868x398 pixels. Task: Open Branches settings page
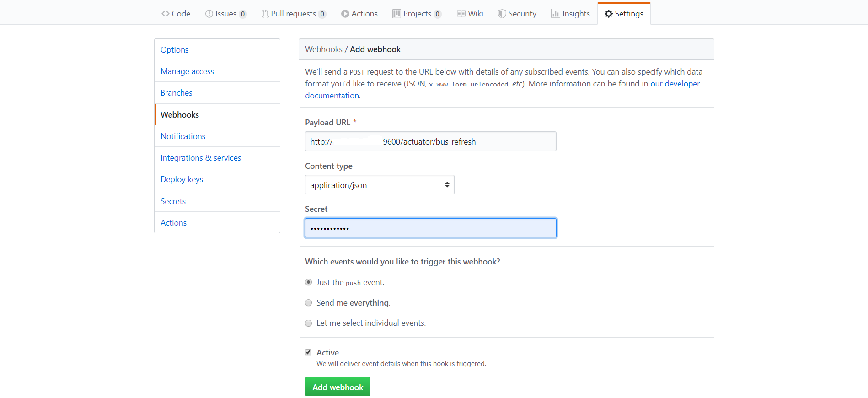[x=217, y=93]
